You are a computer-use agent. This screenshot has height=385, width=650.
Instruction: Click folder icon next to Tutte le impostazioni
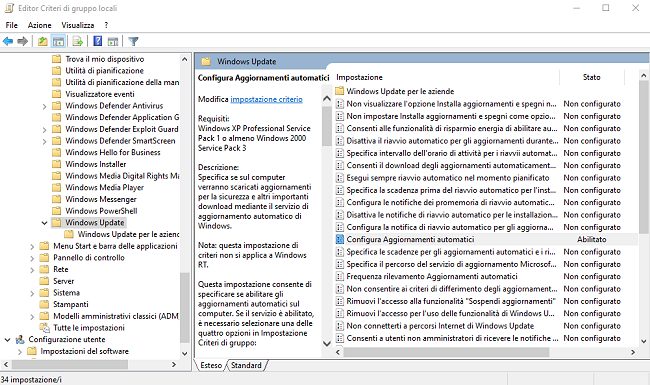(x=44, y=328)
